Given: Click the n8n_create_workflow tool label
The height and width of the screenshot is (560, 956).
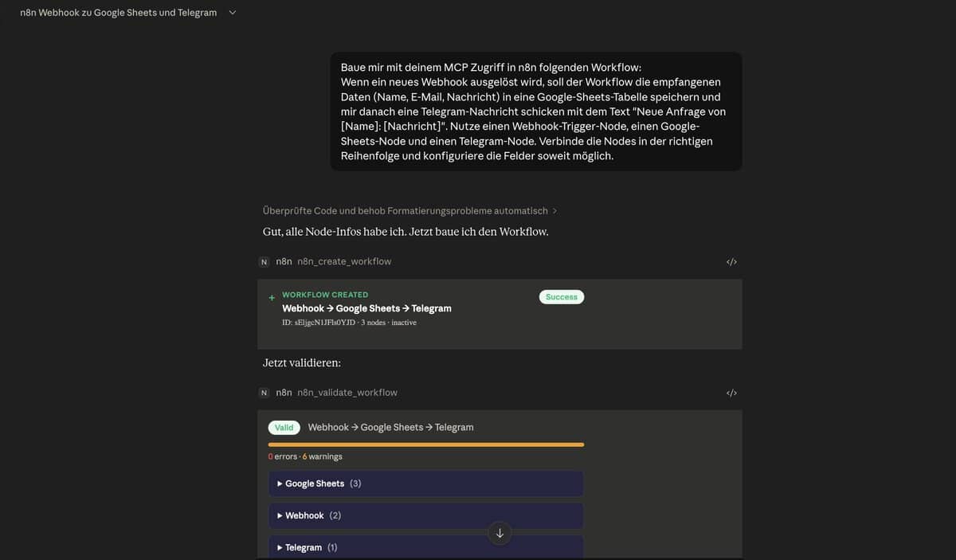Looking at the screenshot, I should click(x=344, y=262).
